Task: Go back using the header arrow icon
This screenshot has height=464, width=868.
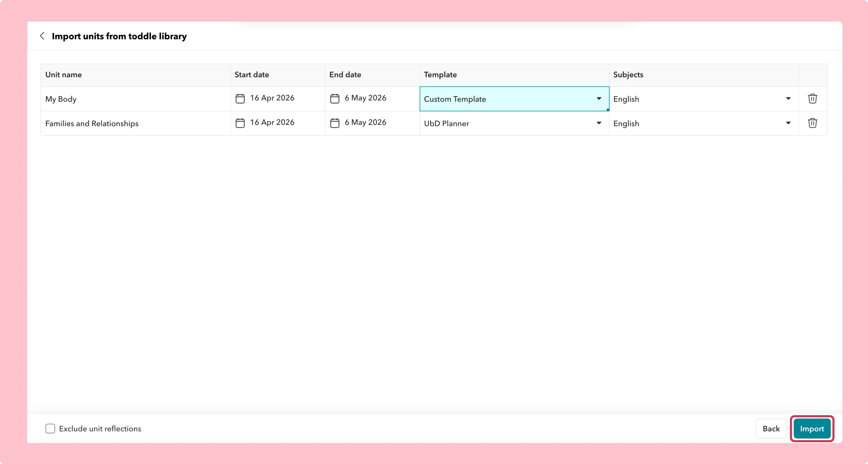Action: [x=42, y=36]
